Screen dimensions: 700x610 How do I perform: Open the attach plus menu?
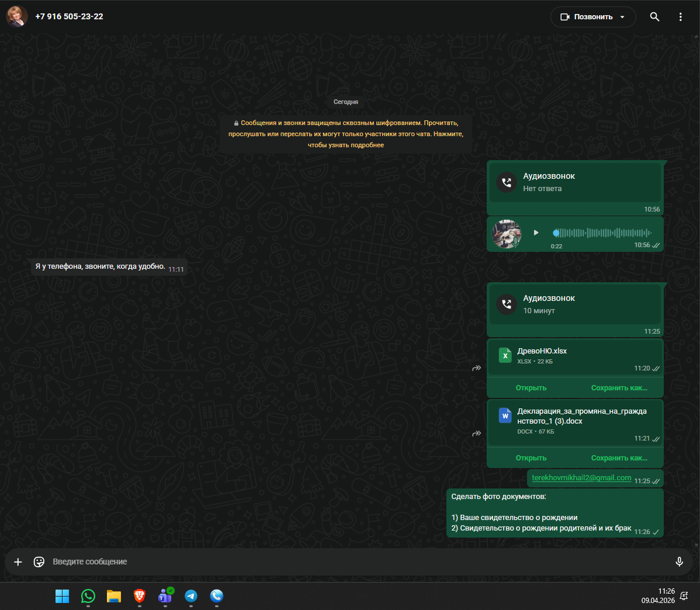[18, 562]
